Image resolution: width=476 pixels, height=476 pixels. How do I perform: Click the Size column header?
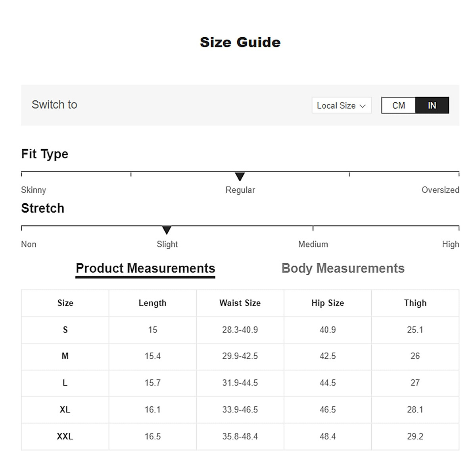(x=65, y=303)
